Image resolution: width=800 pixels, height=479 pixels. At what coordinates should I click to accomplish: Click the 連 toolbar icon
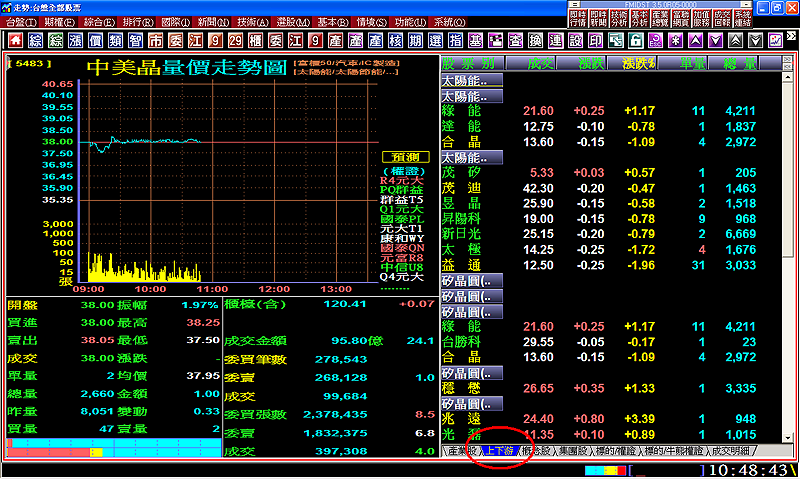(x=555, y=40)
